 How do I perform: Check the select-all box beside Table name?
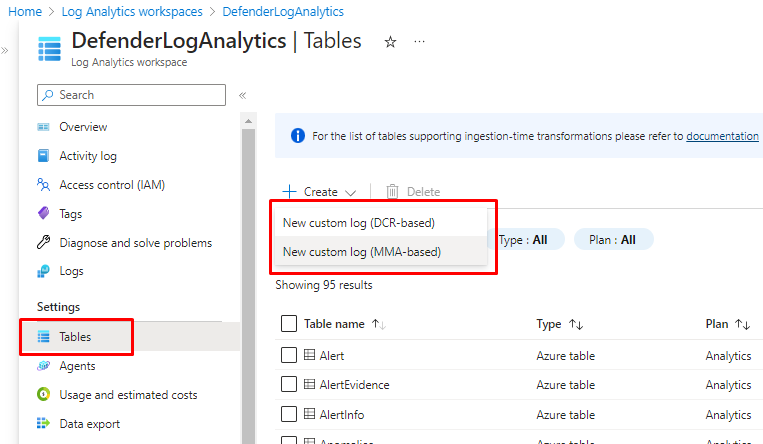(289, 324)
